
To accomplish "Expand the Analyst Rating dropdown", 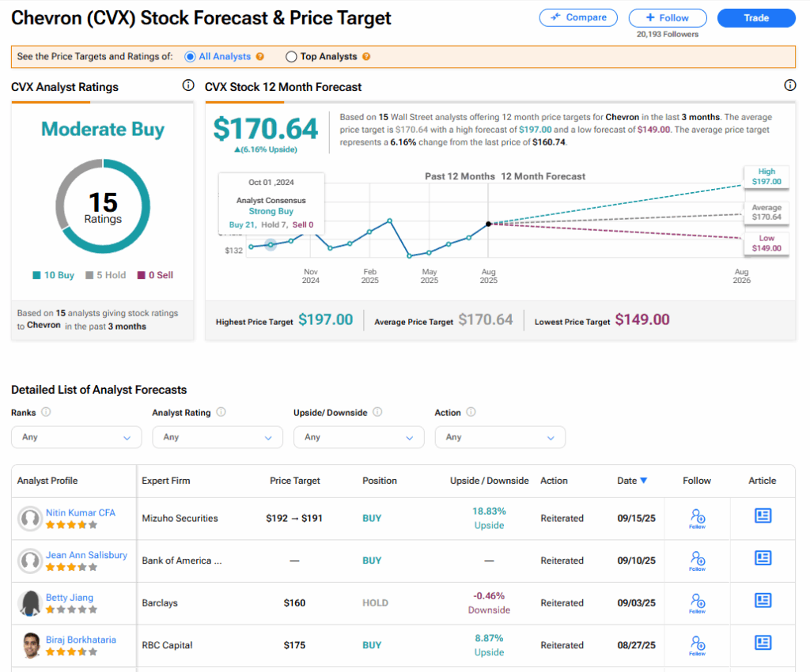I will click(218, 437).
